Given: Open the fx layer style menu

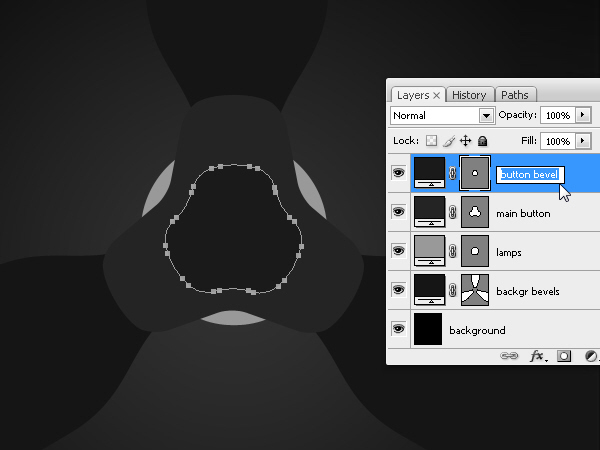Looking at the screenshot, I should click(x=538, y=356).
